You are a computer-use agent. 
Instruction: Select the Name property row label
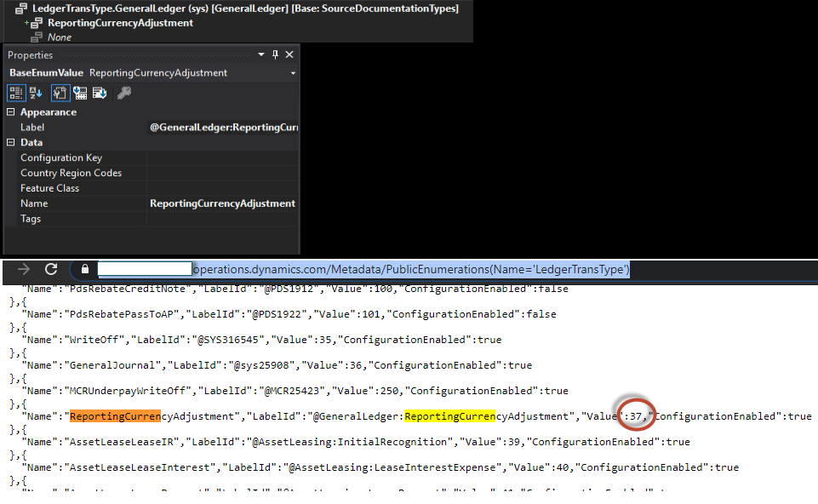pos(34,203)
